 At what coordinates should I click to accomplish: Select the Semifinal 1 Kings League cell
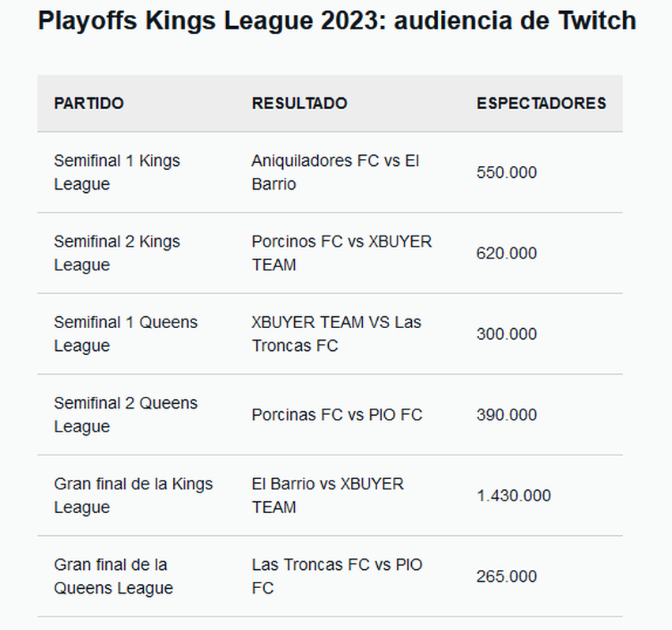[117, 172]
